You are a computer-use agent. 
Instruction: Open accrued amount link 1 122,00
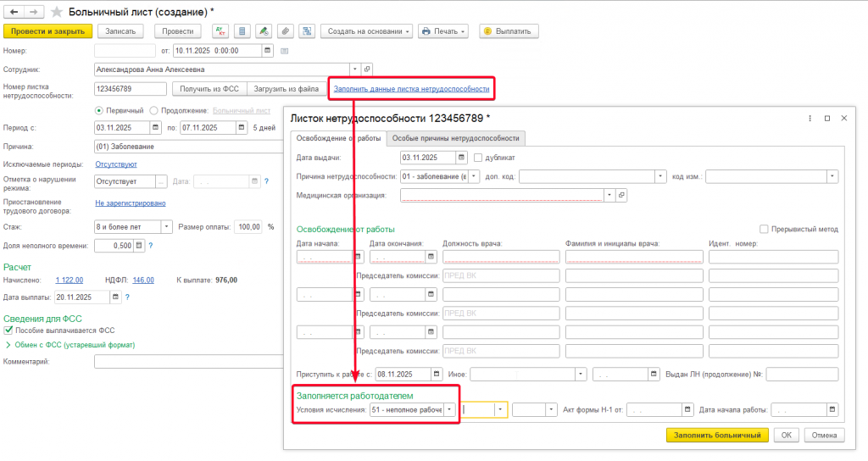coord(70,280)
